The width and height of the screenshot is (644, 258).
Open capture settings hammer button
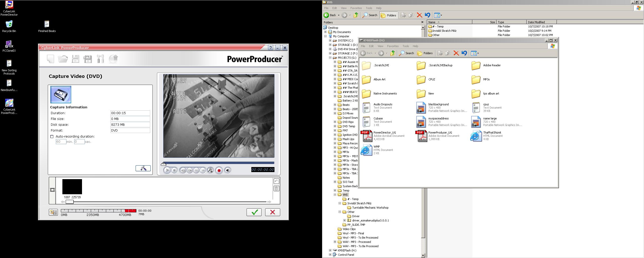[x=143, y=168]
